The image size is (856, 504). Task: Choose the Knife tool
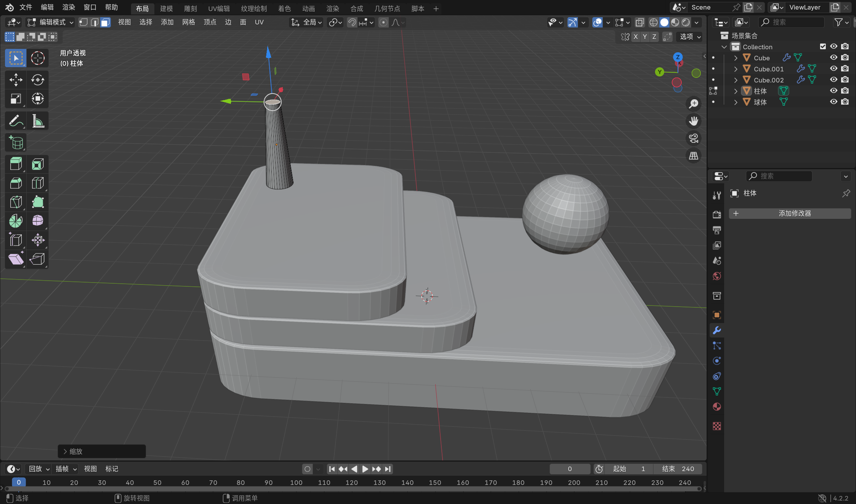click(16, 202)
